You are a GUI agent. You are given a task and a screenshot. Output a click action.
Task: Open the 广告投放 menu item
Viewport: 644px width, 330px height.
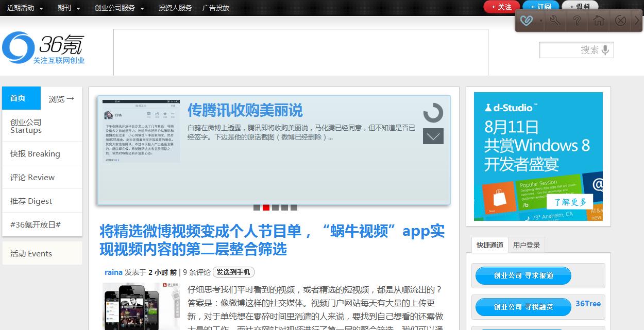[x=216, y=8]
